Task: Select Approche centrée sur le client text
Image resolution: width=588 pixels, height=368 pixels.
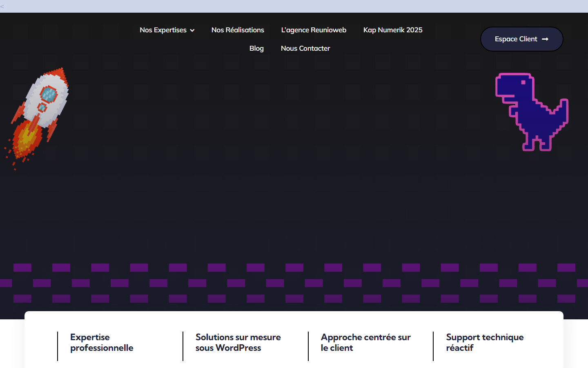Action: pyautogui.click(x=366, y=343)
